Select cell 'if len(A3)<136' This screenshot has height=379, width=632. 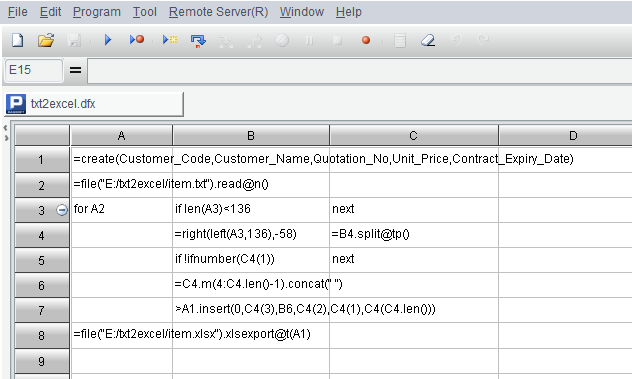[x=251, y=210]
